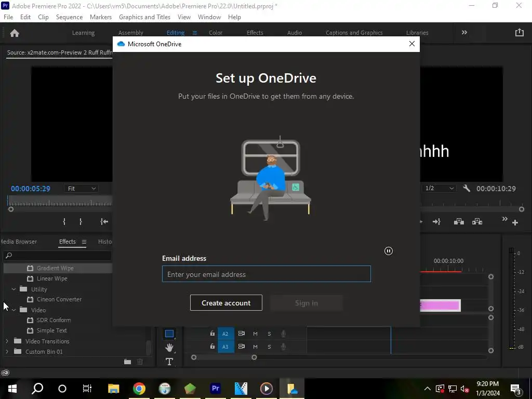Switch to the Media Browser panel tab
The image size is (532, 399).
click(18, 242)
